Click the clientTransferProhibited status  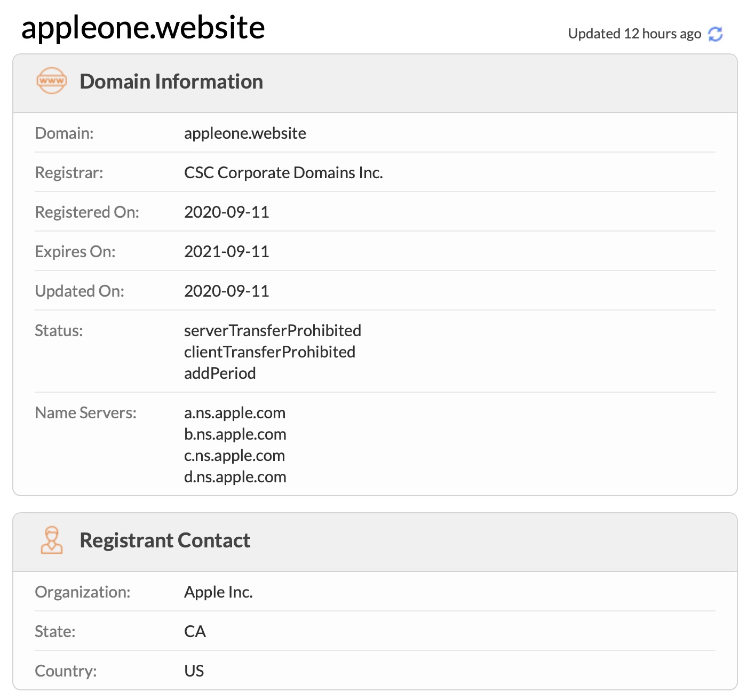[269, 352]
